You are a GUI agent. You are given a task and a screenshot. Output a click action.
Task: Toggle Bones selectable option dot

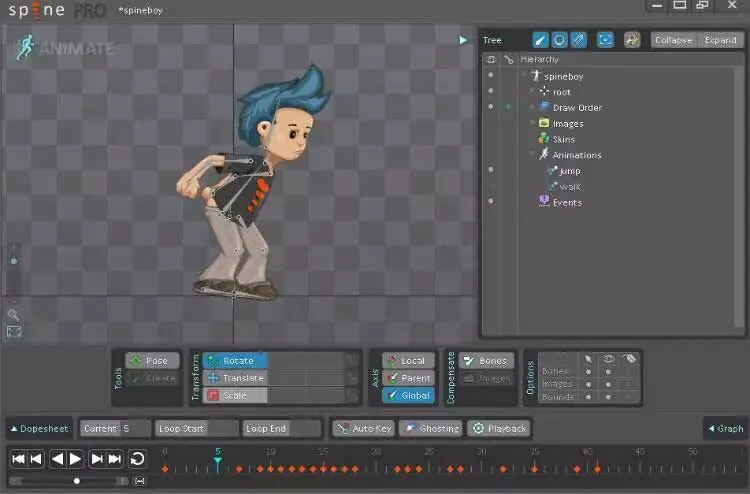(x=588, y=372)
